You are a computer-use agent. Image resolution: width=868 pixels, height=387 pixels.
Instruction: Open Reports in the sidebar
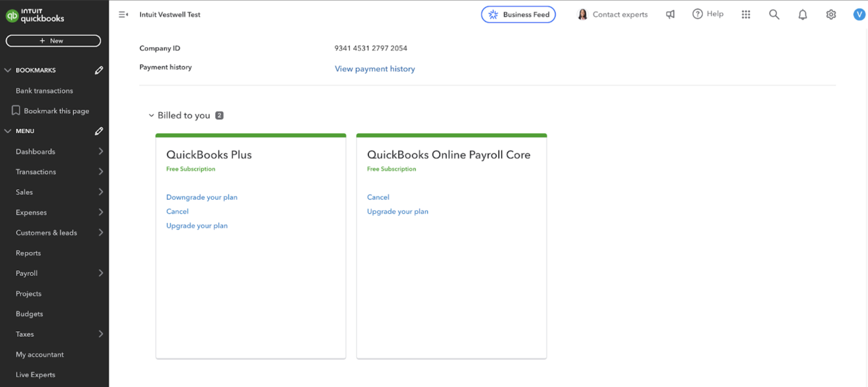click(x=28, y=253)
